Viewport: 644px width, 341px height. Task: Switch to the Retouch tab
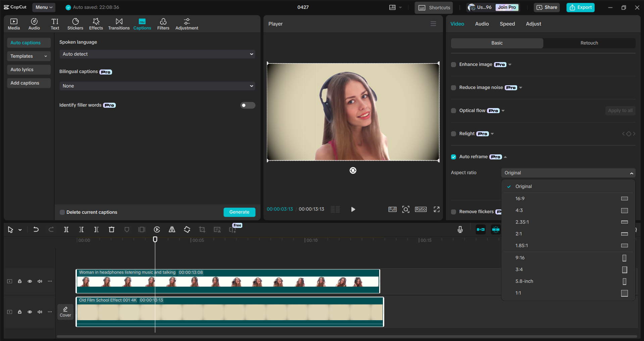click(x=589, y=43)
